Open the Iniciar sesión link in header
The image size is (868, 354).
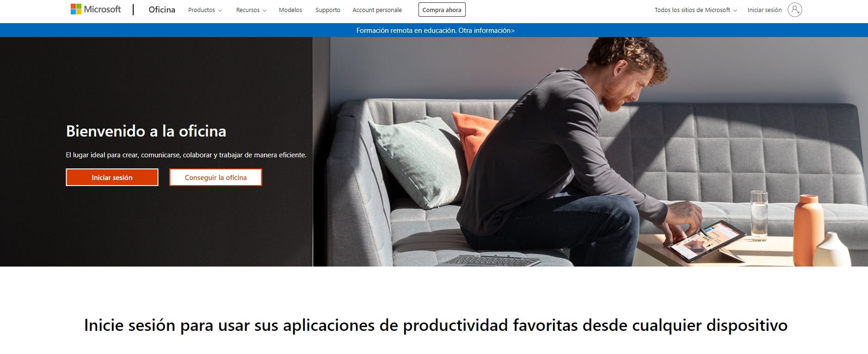tap(764, 10)
